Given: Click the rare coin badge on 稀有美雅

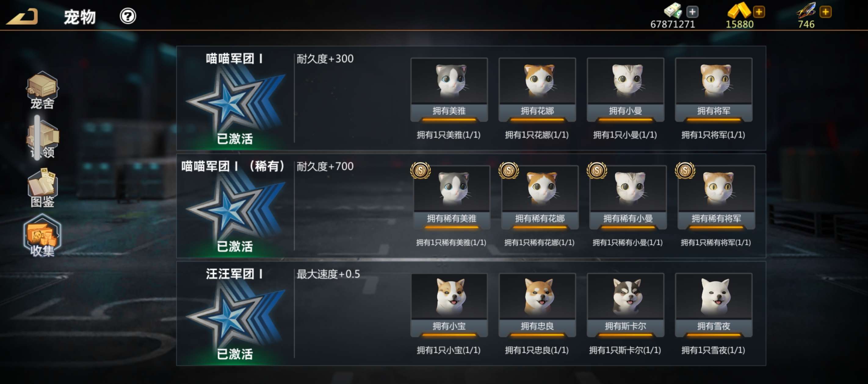Looking at the screenshot, I should [421, 170].
